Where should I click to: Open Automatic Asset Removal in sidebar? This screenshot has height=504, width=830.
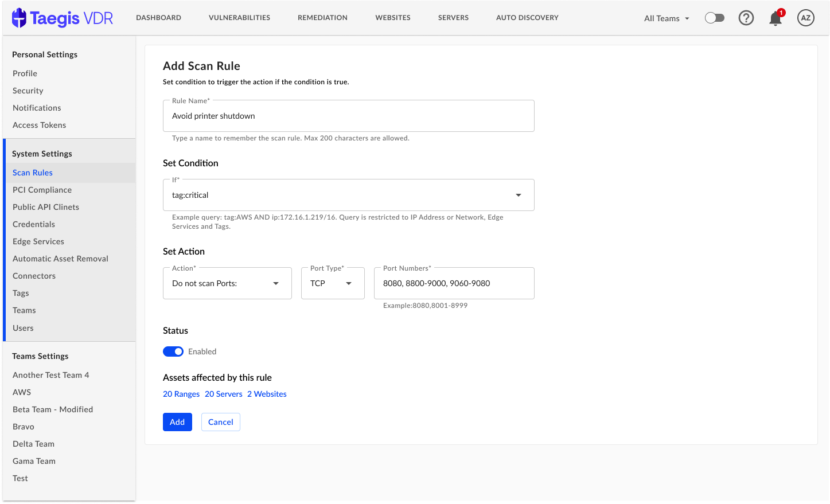[60, 259]
